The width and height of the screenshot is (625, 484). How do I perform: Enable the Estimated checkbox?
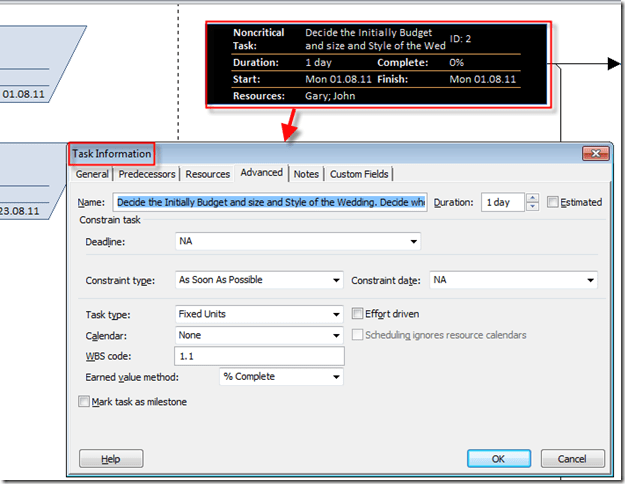(554, 202)
